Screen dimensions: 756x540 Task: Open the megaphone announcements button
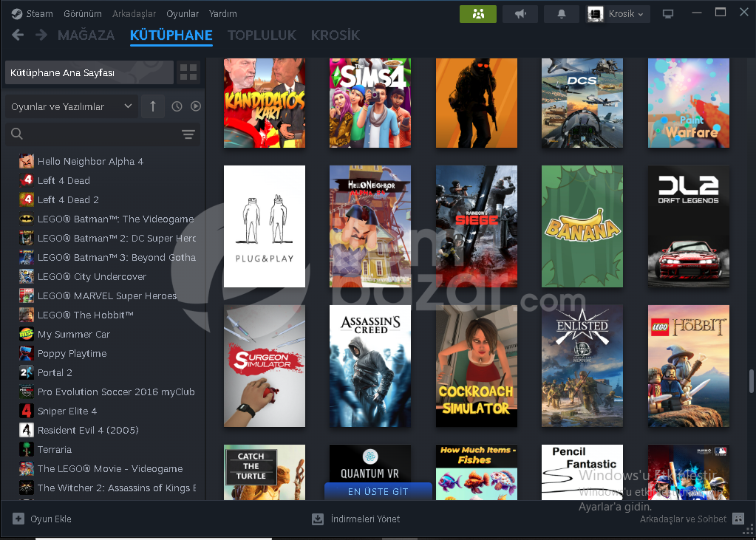tap(520, 14)
